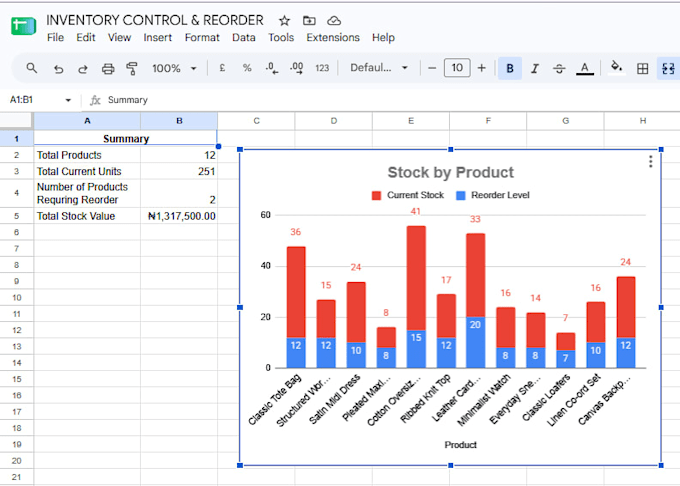Click the Reorder Level legend entry
The height and width of the screenshot is (486, 680).
(493, 195)
